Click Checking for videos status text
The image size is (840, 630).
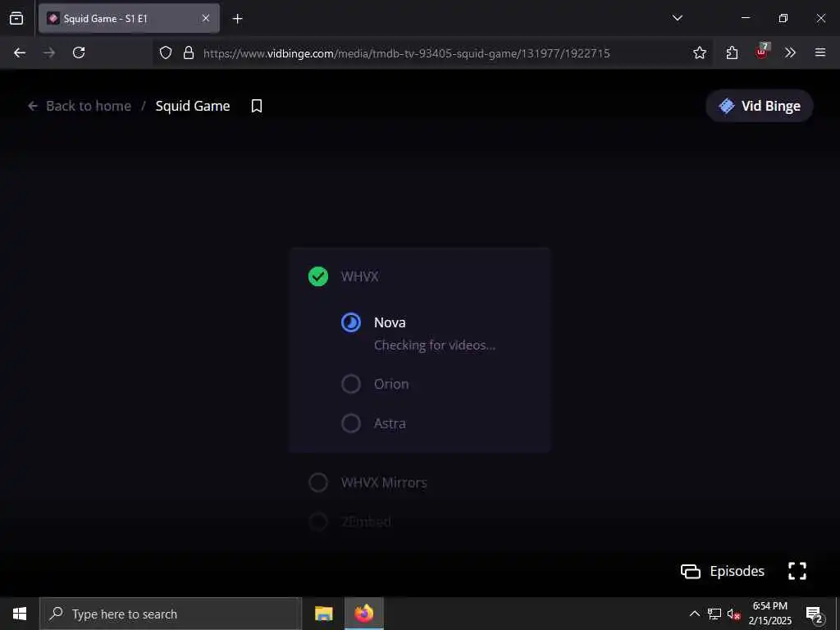(x=435, y=345)
